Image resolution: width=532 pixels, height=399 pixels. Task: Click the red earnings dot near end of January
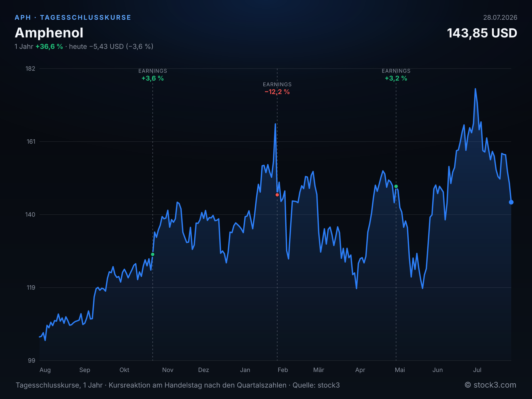pyautogui.click(x=277, y=195)
